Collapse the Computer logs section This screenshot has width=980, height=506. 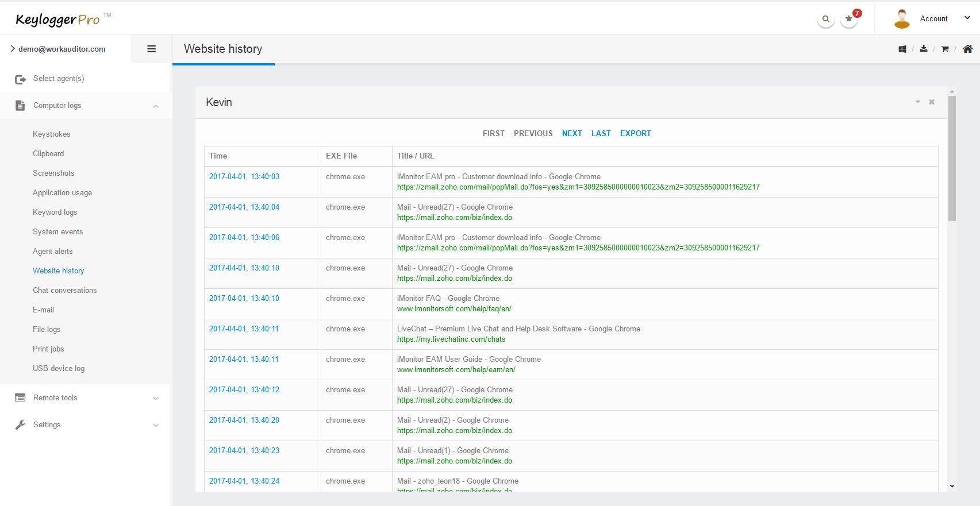coord(156,106)
